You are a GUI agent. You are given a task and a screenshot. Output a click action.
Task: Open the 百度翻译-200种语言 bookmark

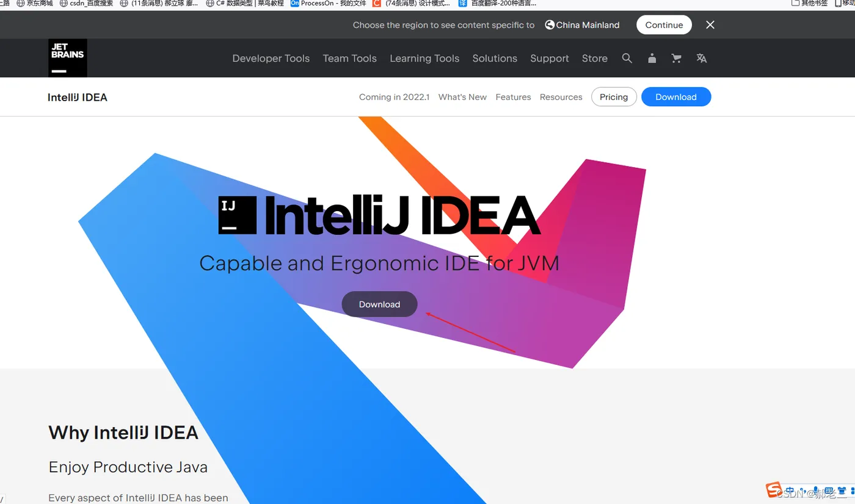pos(498,3)
